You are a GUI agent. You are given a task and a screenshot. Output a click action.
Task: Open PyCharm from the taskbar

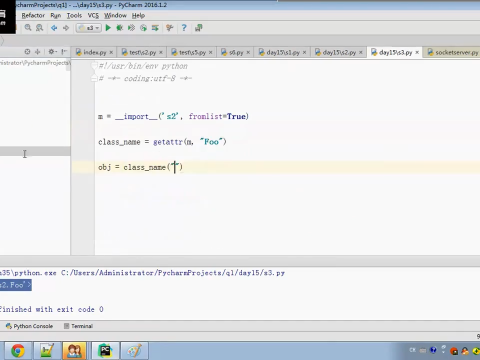106,351
